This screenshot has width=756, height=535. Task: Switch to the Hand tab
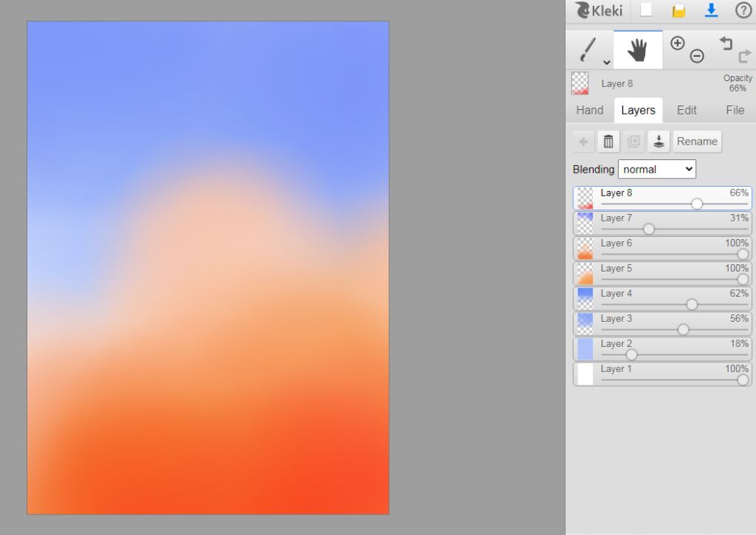point(590,111)
